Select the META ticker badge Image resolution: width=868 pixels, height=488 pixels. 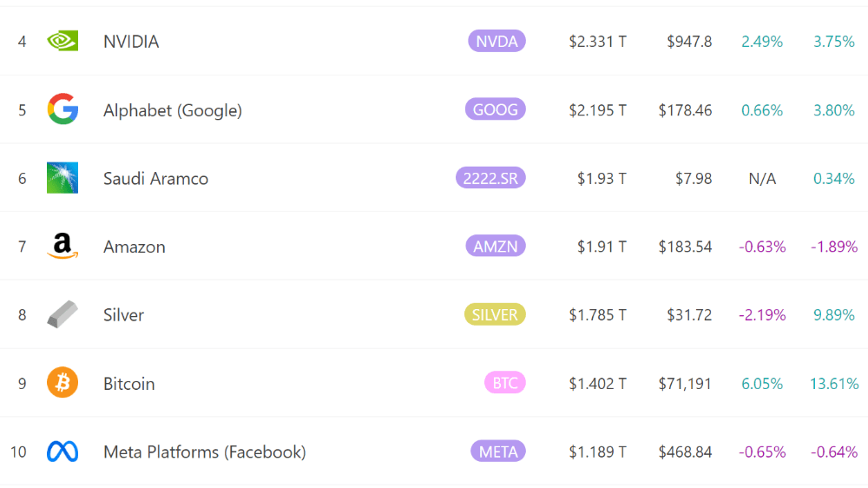(498, 452)
